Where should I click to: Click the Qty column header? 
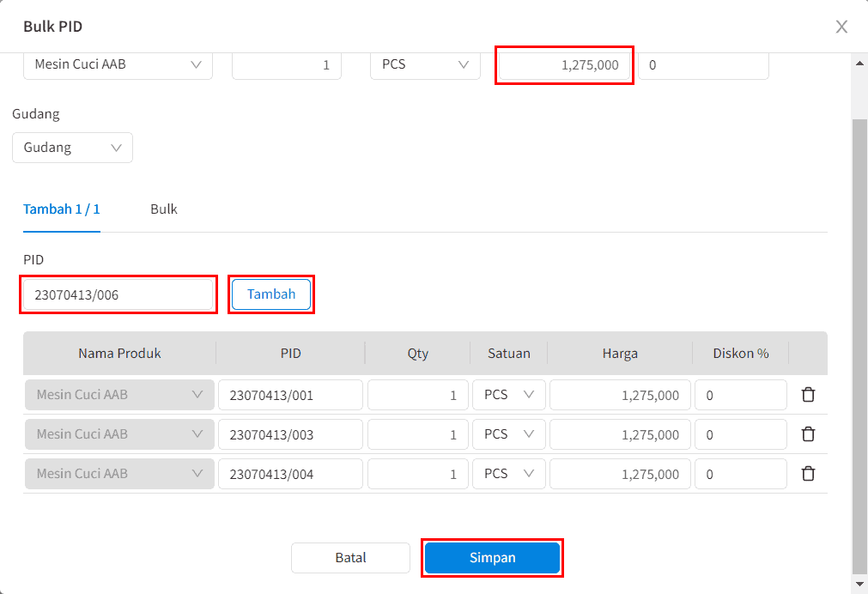(x=418, y=353)
